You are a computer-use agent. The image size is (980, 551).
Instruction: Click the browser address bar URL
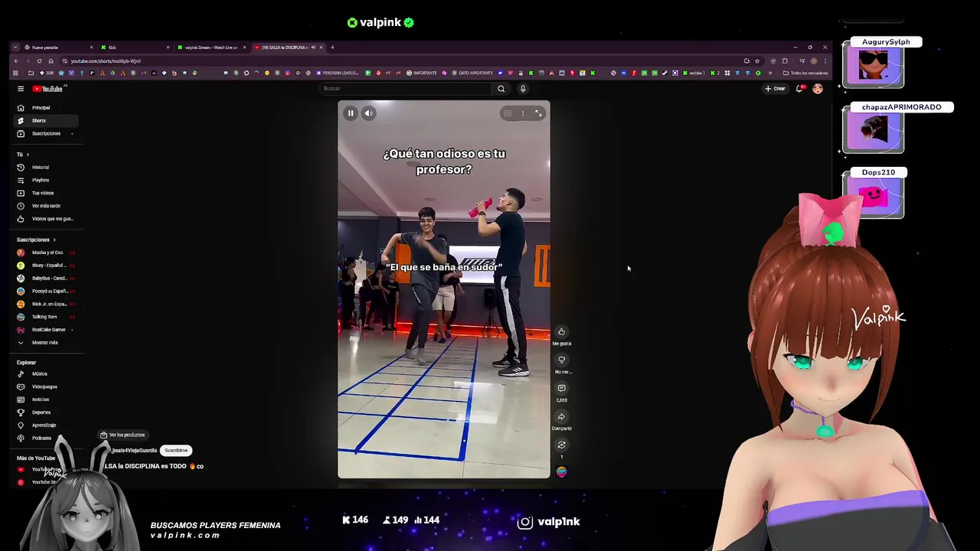tap(106, 61)
